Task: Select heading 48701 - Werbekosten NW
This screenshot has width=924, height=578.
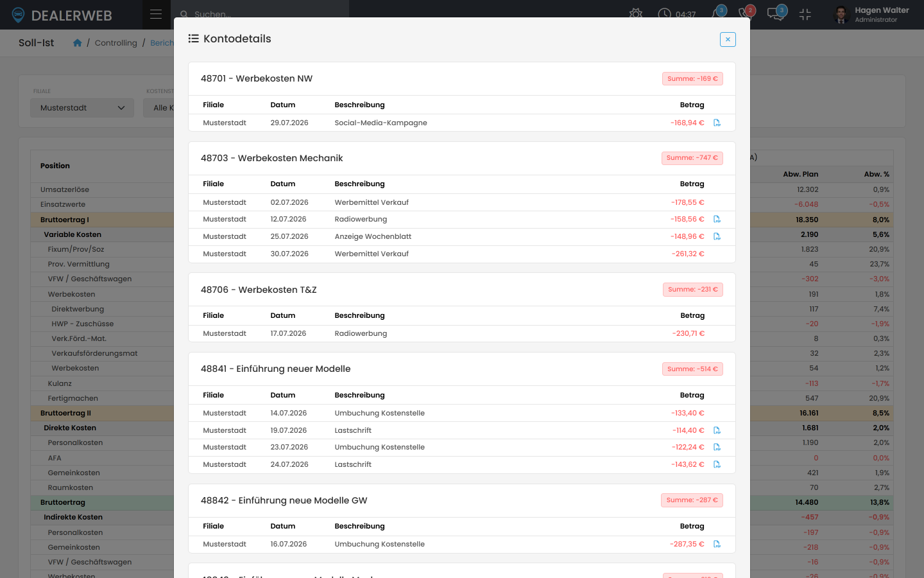Action: click(257, 79)
